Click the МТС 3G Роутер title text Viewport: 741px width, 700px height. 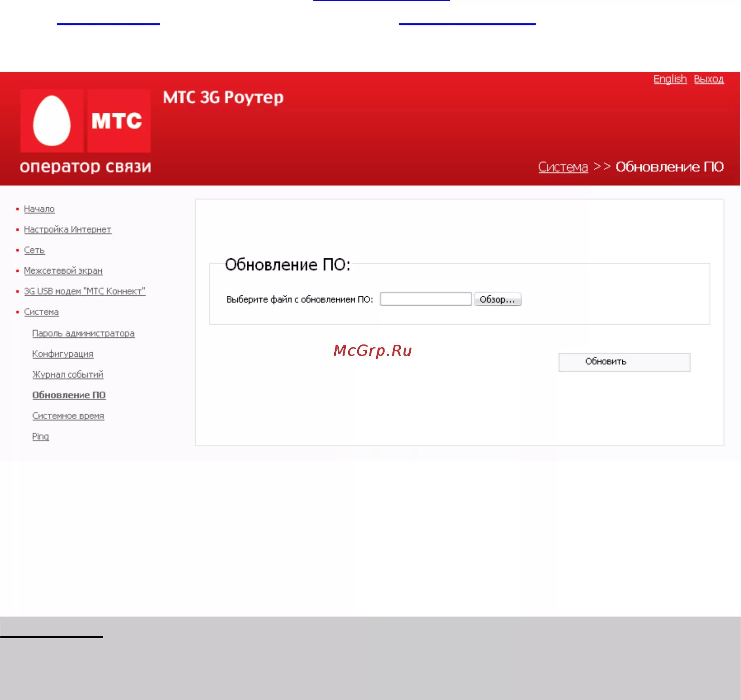point(223,98)
